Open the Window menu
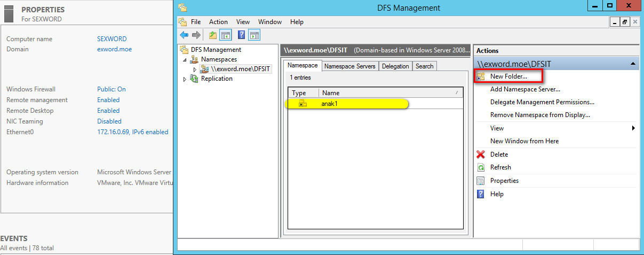Image resolution: width=644 pixels, height=255 pixels. (x=270, y=22)
